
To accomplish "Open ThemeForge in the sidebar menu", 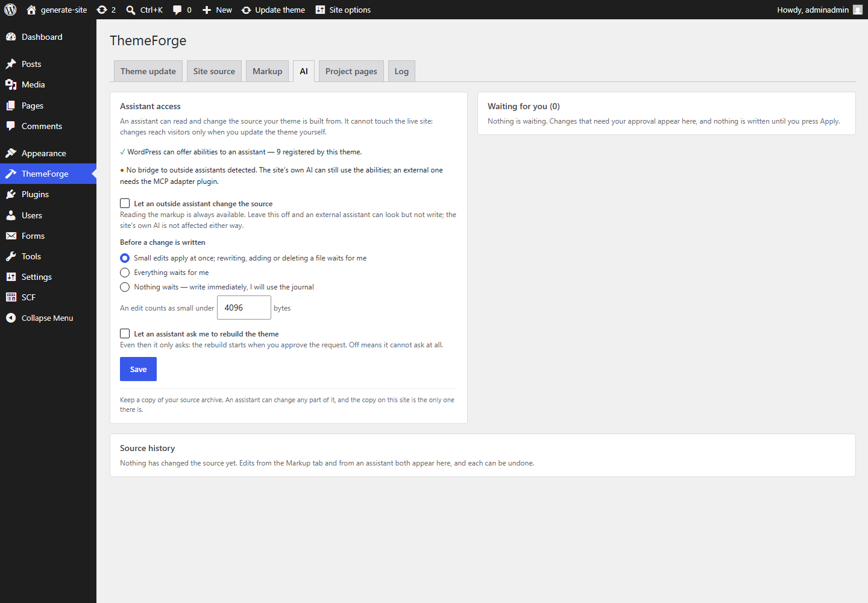I will click(x=48, y=174).
